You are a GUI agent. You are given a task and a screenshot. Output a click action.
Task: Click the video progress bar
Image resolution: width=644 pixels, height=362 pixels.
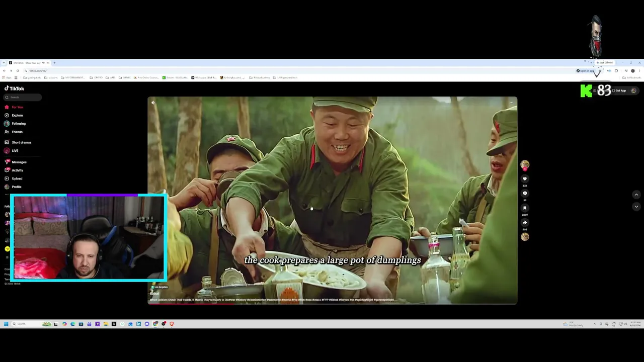(332, 304)
